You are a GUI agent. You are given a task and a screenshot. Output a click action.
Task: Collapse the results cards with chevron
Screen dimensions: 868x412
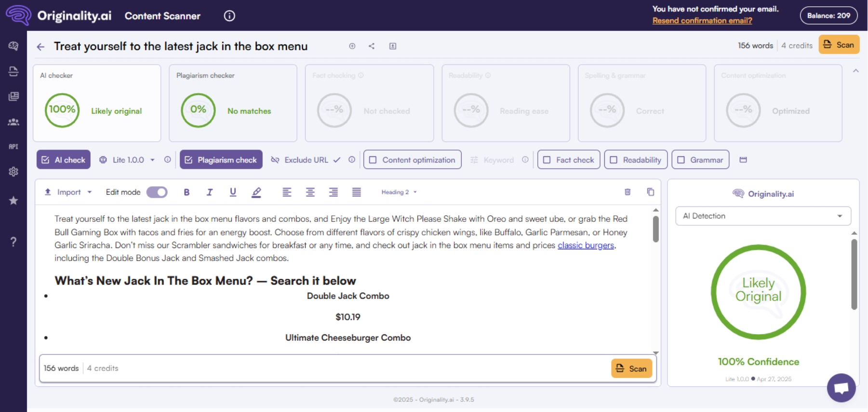(x=856, y=71)
